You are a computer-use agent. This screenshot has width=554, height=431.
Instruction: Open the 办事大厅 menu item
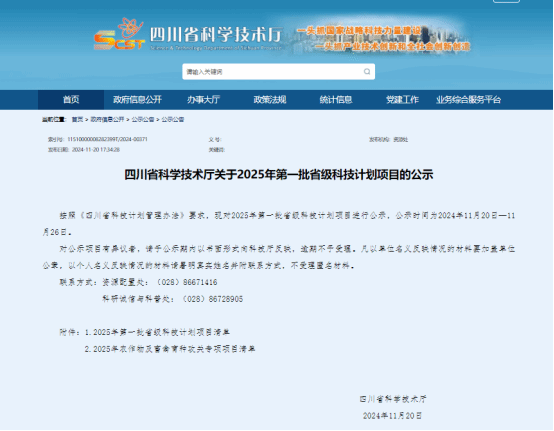[x=204, y=100]
